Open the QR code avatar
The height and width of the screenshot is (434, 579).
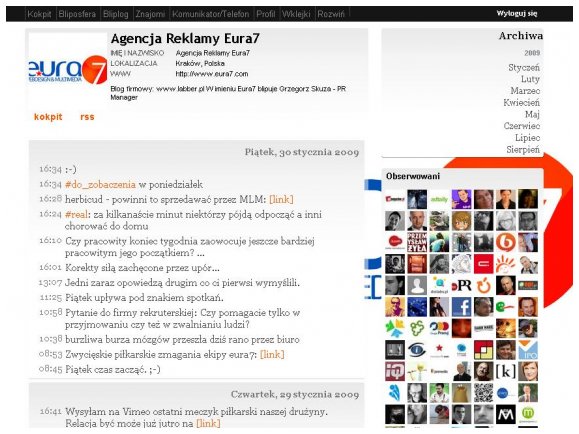coord(483,393)
